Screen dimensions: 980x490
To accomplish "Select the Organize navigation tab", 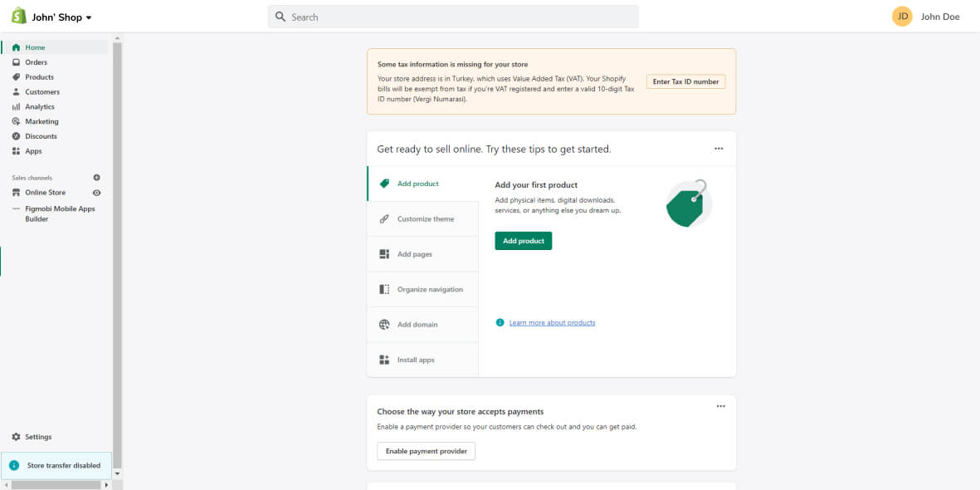I will pos(422,290).
